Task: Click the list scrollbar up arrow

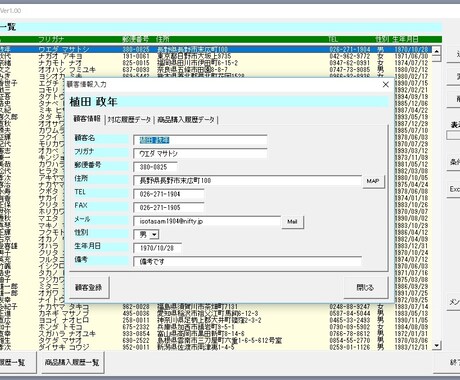Action: [437, 51]
